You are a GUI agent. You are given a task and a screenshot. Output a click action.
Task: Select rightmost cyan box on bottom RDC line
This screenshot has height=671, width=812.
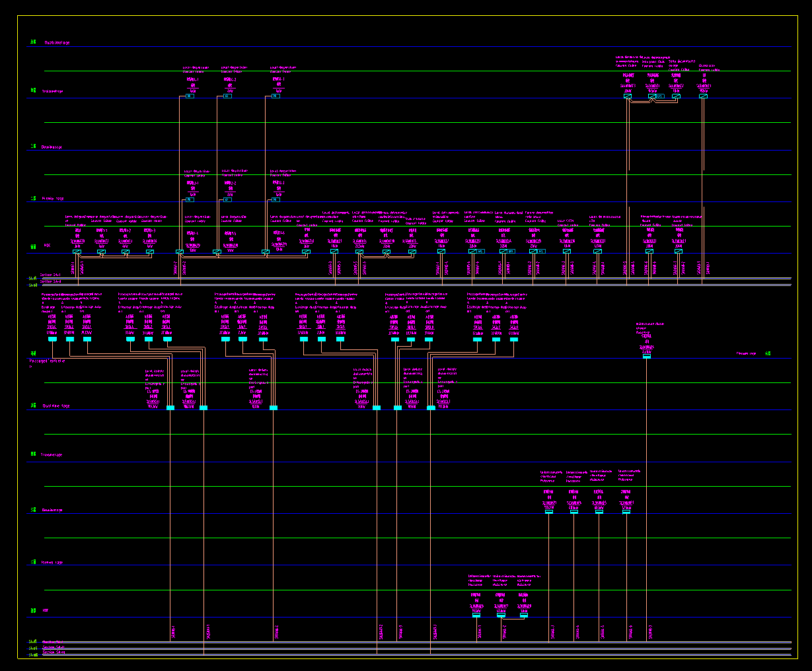tap(524, 615)
